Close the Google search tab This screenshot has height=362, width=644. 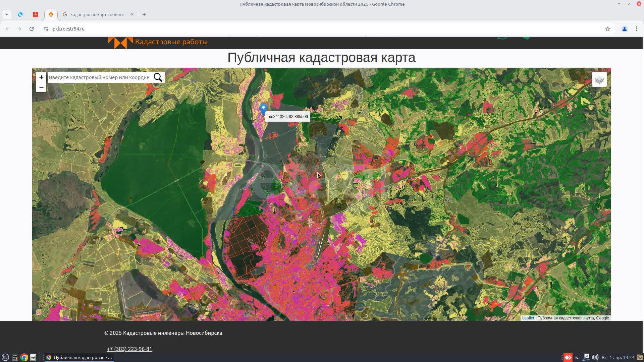tap(132, 14)
